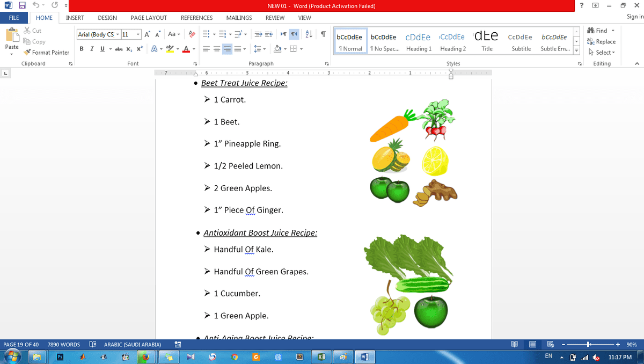Clear all formatting with the eraser icon

point(192,34)
